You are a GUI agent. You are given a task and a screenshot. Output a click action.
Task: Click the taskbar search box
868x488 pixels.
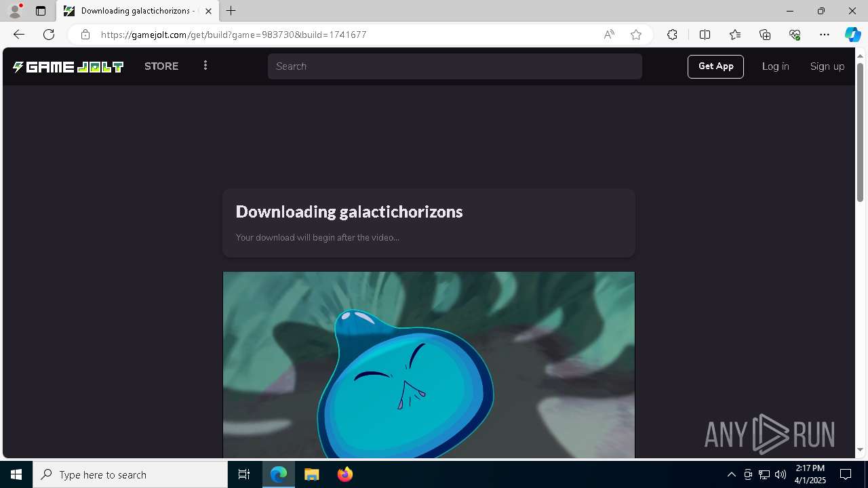tap(130, 474)
